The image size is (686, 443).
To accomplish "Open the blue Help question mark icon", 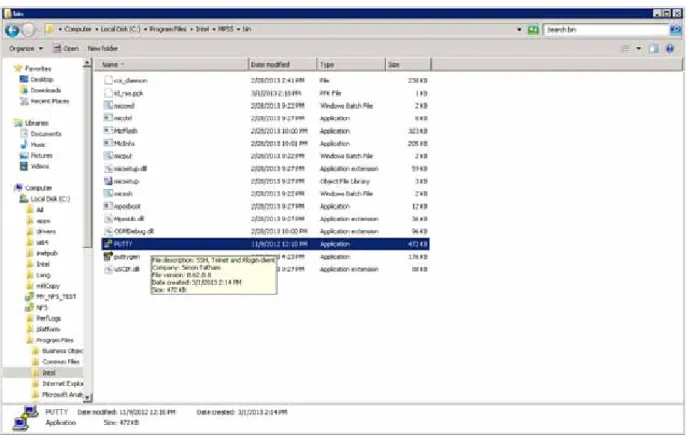I will [670, 49].
